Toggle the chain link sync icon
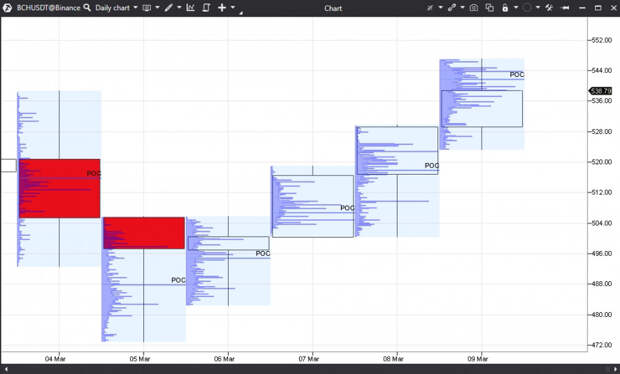Screen dimensions: 620x374 point(452,8)
